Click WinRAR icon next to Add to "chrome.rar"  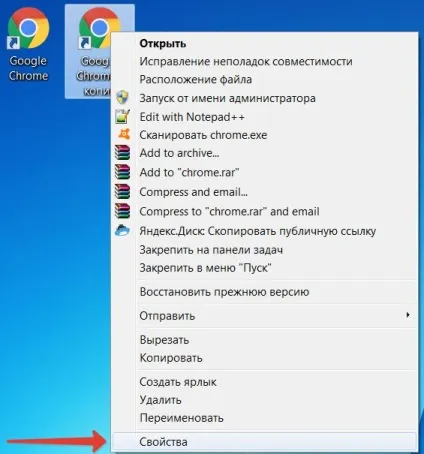tap(122, 172)
